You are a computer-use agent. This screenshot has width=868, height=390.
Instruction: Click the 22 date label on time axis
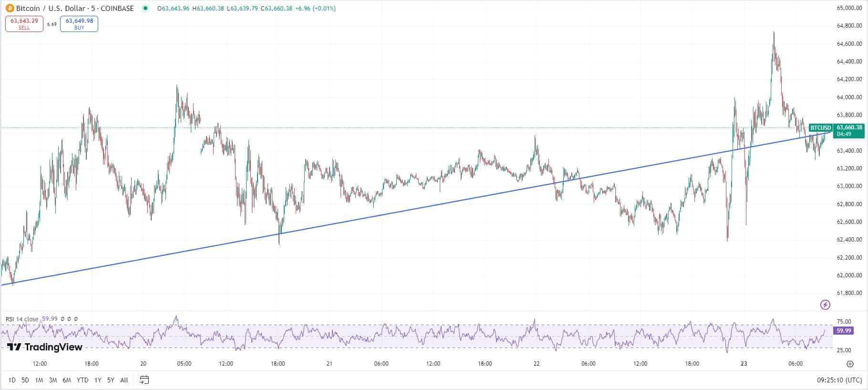tap(537, 364)
